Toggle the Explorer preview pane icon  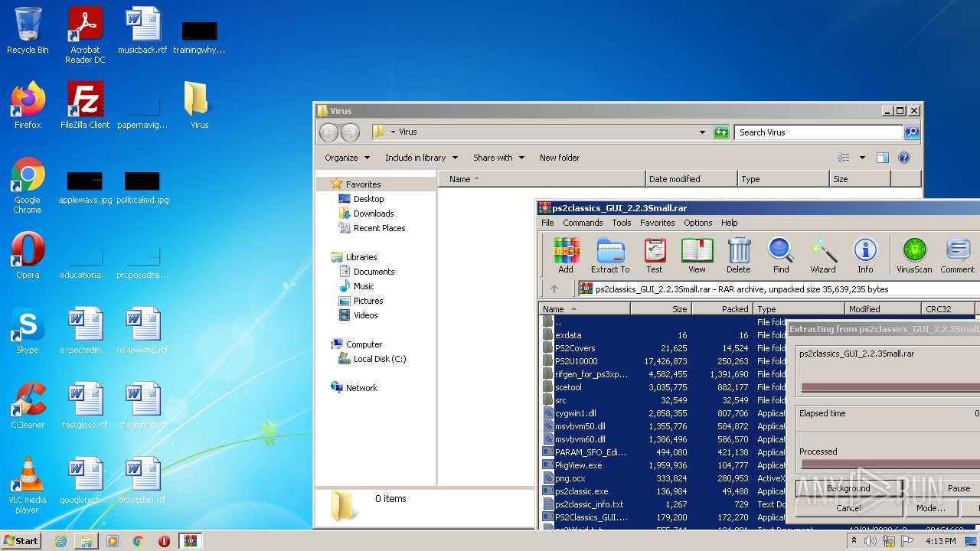[x=883, y=158]
